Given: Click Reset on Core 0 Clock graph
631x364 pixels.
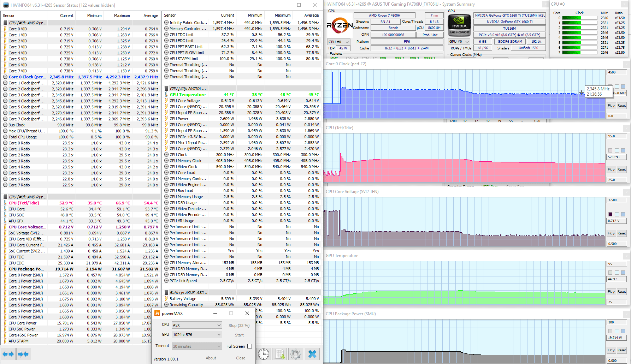Looking at the screenshot, I should pyautogui.click(x=621, y=106).
